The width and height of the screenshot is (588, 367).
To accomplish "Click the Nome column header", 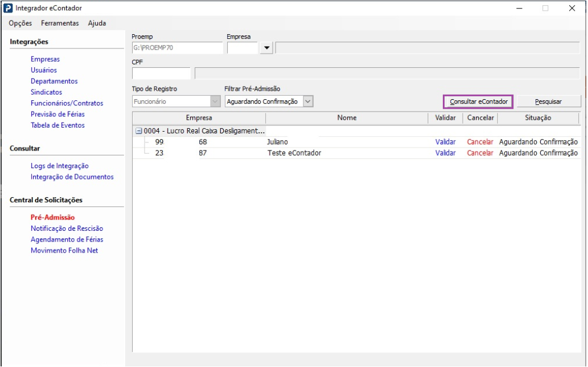I will (x=347, y=118).
